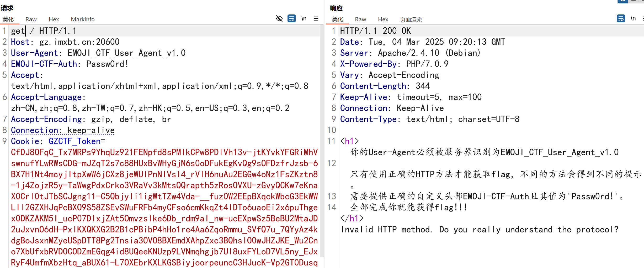
Task: Open the request editor hamburger options menu
Action: (x=316, y=18)
